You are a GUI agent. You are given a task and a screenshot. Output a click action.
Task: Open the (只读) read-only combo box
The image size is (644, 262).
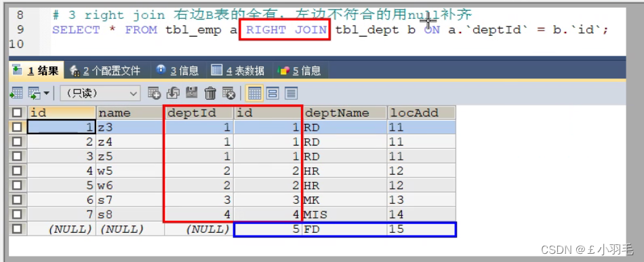tap(100, 93)
